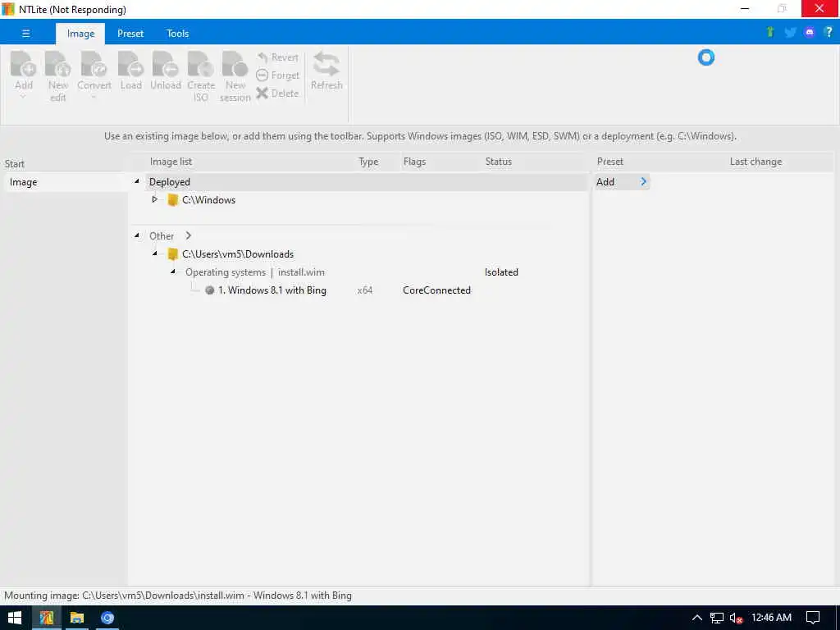This screenshot has width=840, height=630.
Task: Click the Status column header
Action: (499, 162)
